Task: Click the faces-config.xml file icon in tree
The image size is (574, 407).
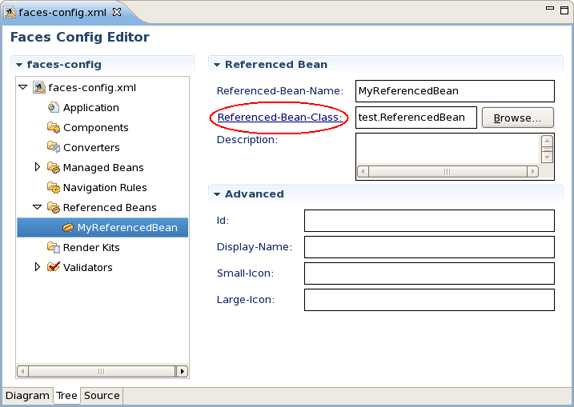Action: coord(39,87)
